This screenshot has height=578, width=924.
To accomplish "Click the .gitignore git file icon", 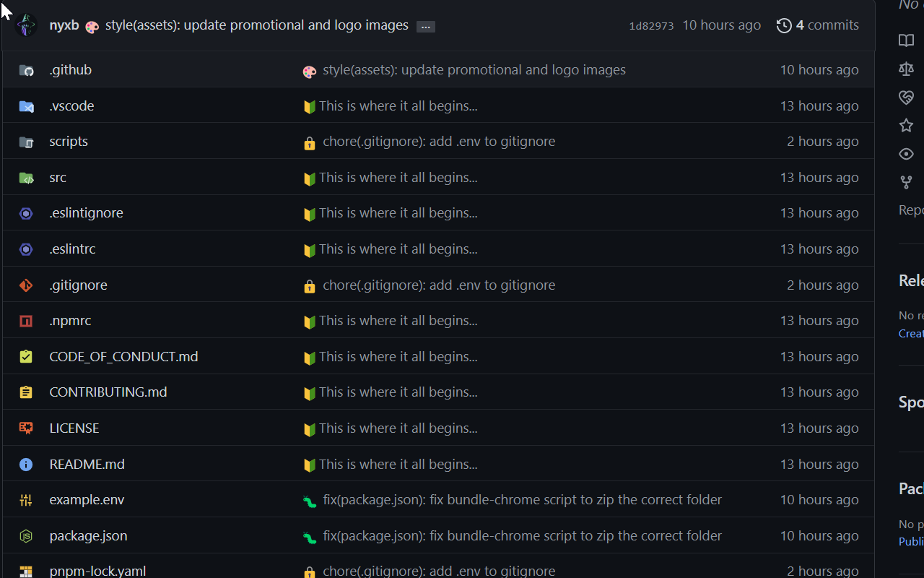I will pos(26,285).
